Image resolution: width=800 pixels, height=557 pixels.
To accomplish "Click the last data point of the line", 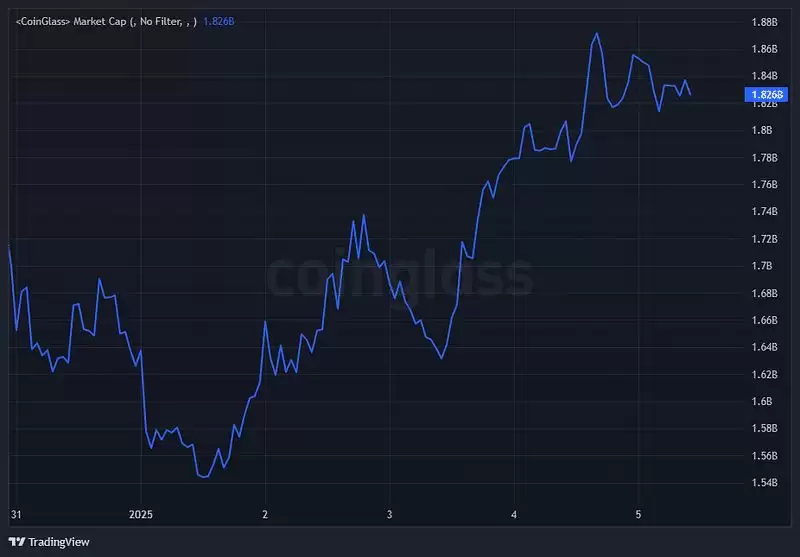I will pos(690,94).
